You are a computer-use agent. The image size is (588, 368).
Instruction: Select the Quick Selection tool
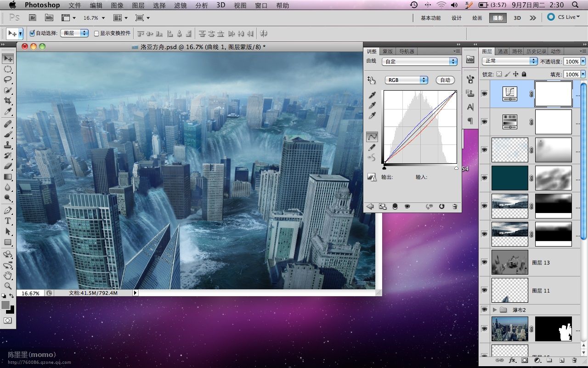(8, 90)
